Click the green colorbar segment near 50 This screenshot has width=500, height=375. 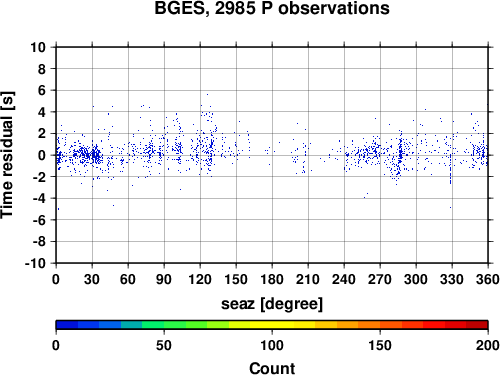164,325
